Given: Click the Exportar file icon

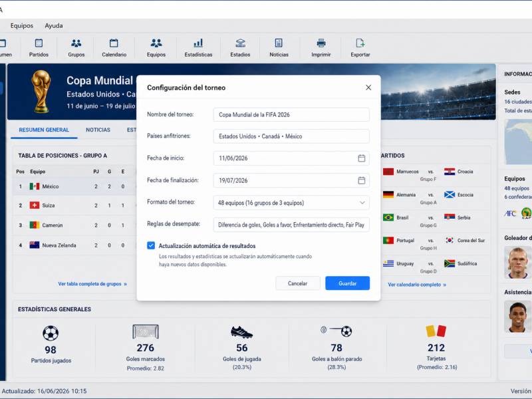Looking at the screenshot, I should 360,43.
